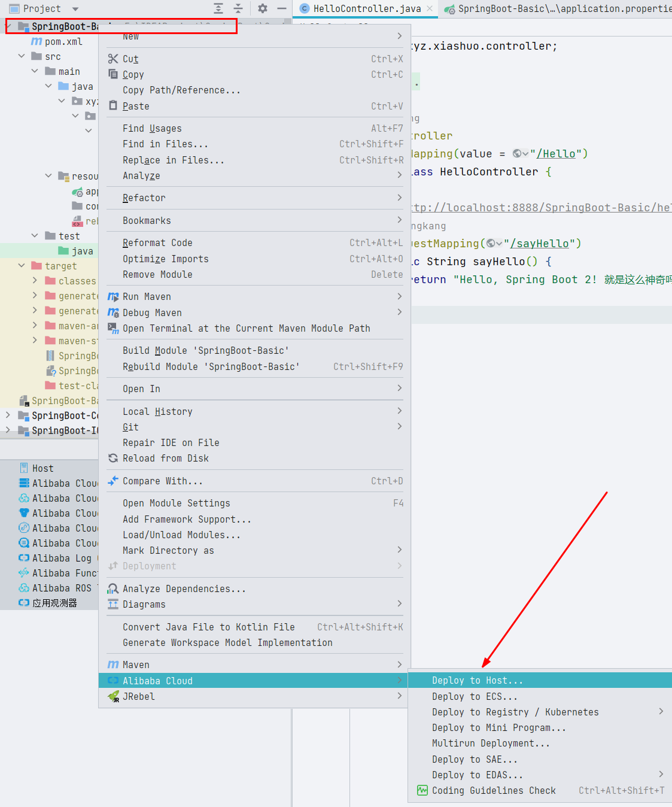The height and width of the screenshot is (807, 672).
Task: Rebuild Module 'SpringBoot-Basic'
Action: (x=254, y=366)
